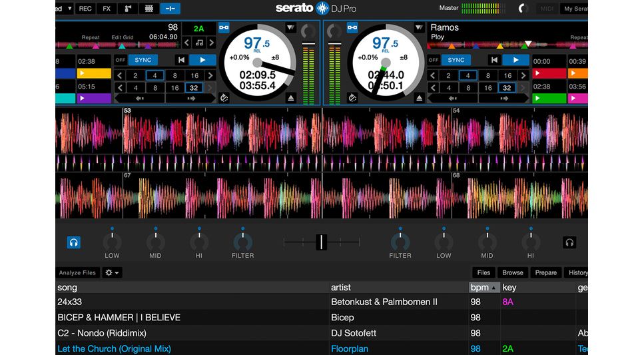The image size is (644, 355).
Task: Toggle left channel headphone cue
Action: (x=74, y=242)
